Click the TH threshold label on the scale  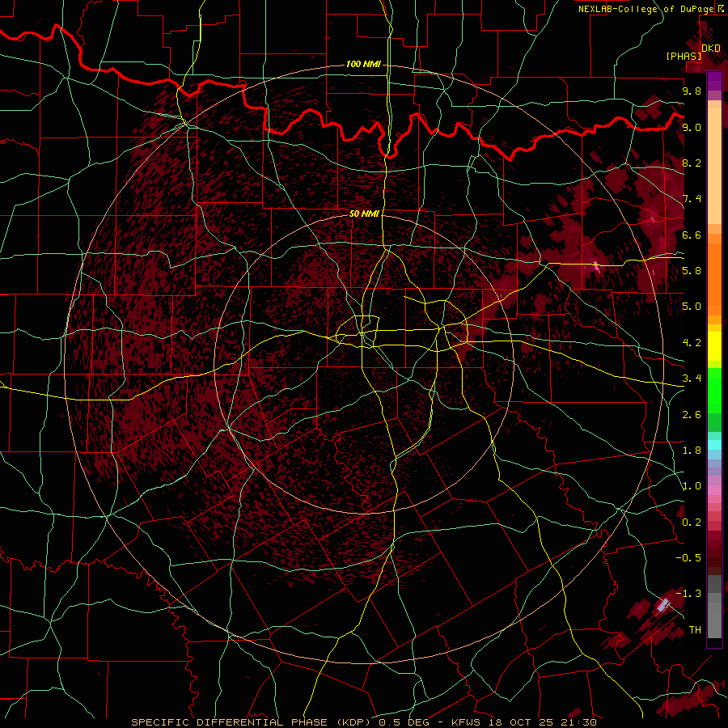coord(695,630)
